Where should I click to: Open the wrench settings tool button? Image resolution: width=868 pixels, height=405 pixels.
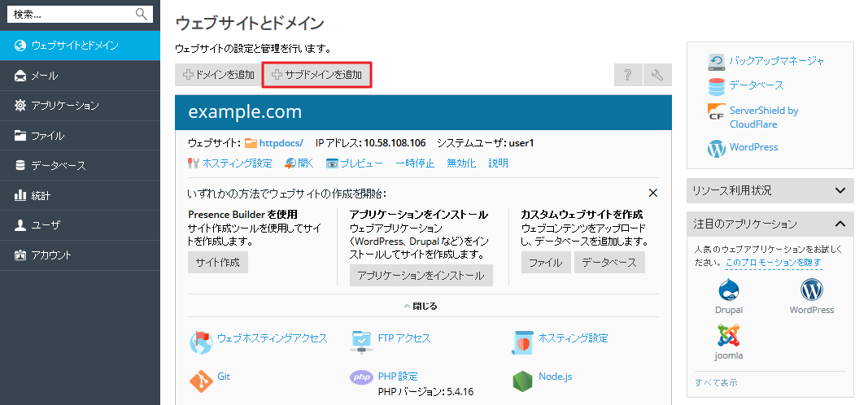click(x=657, y=75)
